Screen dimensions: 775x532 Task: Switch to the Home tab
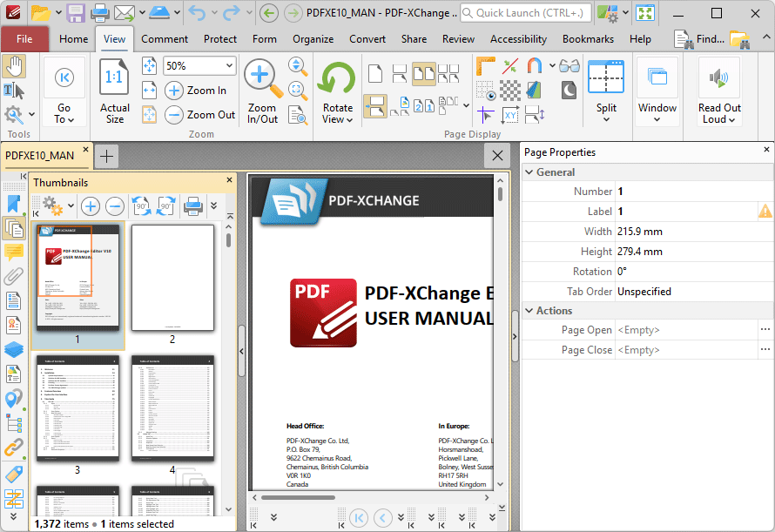[x=74, y=39]
